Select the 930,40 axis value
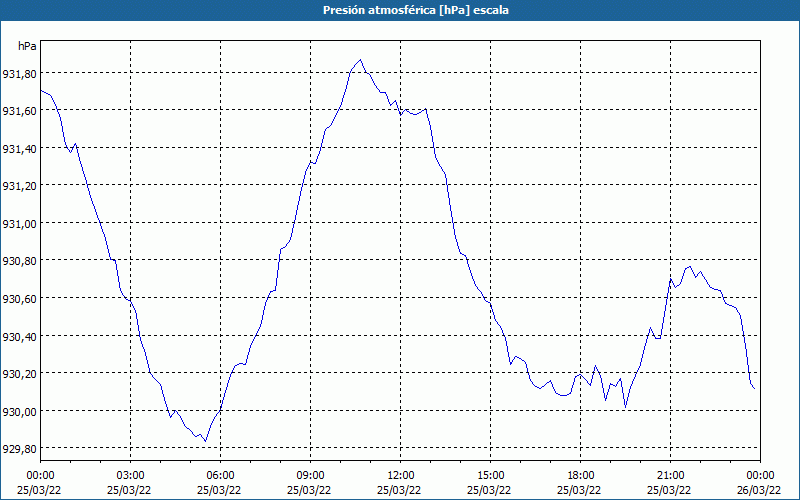This screenshot has height=500, width=800. pyautogui.click(x=19, y=337)
